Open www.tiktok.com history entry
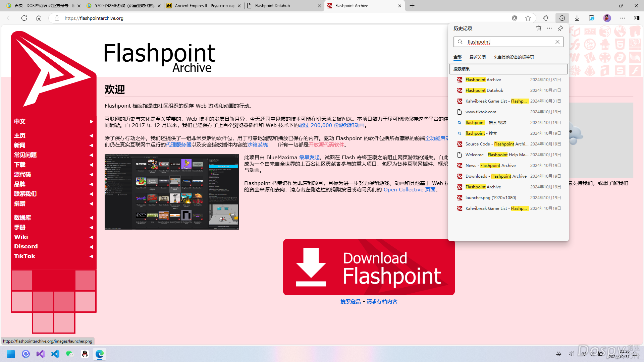Viewport: 644px width, 362px height. pyautogui.click(x=508, y=112)
